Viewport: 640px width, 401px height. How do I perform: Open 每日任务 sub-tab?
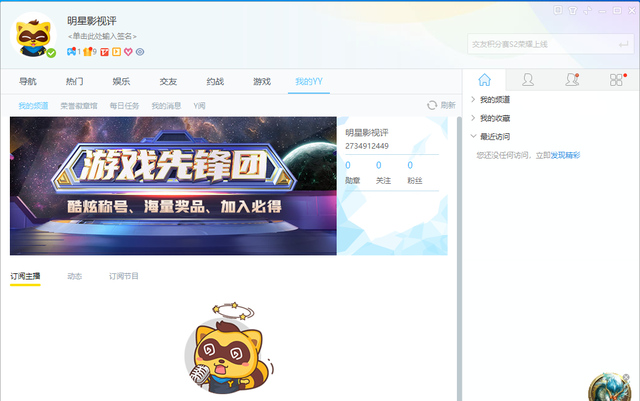[124, 106]
